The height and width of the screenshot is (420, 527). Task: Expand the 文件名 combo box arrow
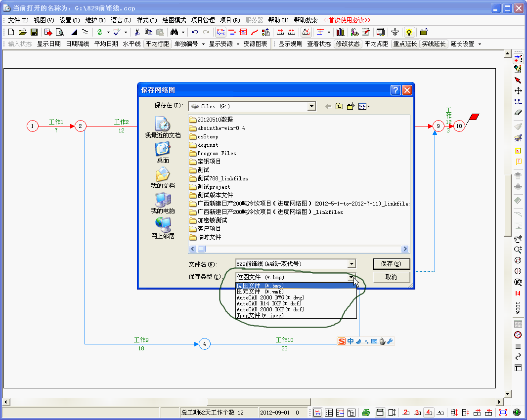point(351,264)
